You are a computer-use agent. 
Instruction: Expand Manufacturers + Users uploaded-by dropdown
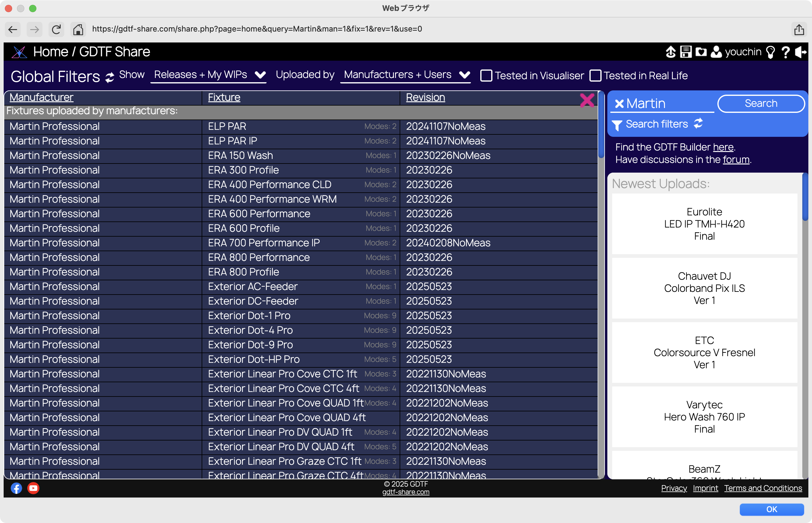point(406,75)
